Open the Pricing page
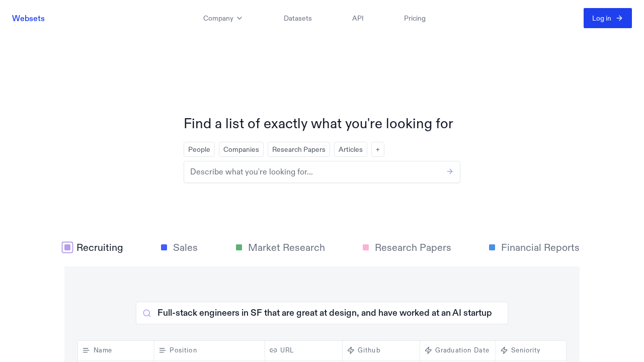Viewport: 644px width, 362px height. (x=415, y=18)
